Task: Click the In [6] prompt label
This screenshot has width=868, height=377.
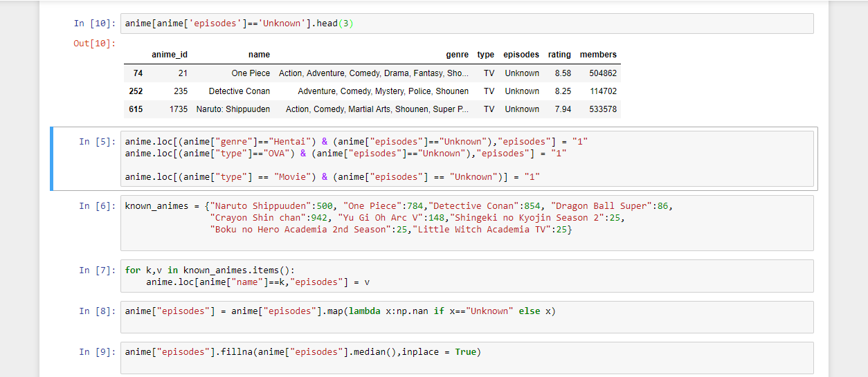Action: (x=98, y=205)
